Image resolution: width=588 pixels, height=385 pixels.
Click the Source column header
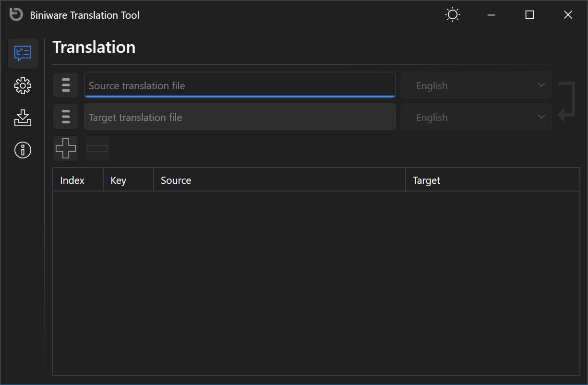tap(279, 180)
